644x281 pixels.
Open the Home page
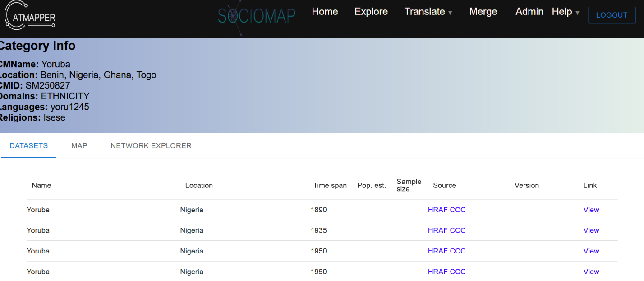[325, 12]
